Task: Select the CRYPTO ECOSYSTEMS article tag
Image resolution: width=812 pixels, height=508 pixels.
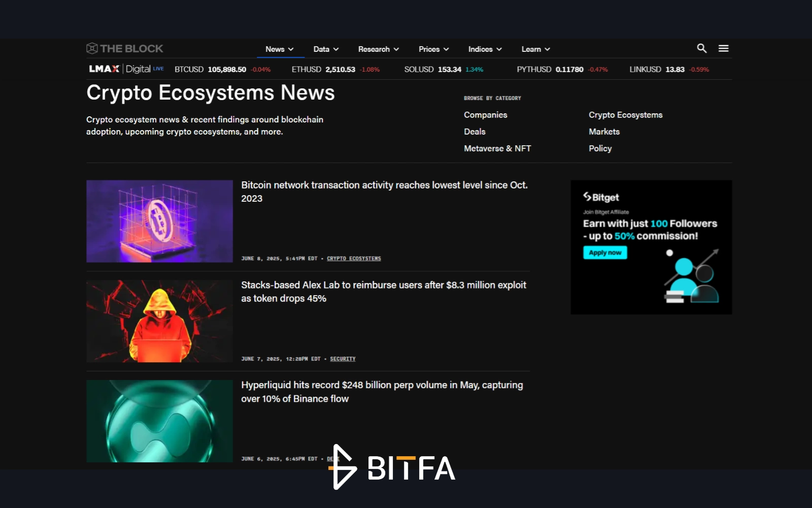Action: [354, 259]
